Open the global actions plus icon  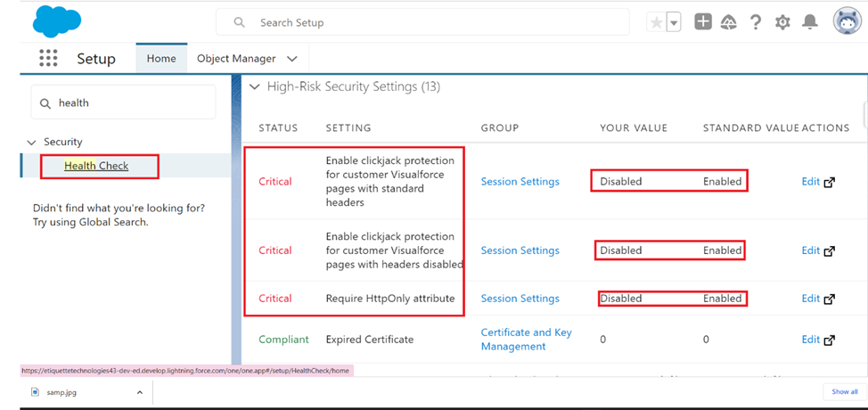pos(703,22)
